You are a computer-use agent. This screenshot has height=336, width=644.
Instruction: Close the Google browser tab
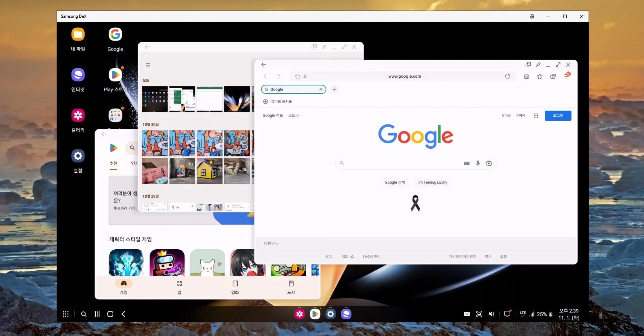321,89
